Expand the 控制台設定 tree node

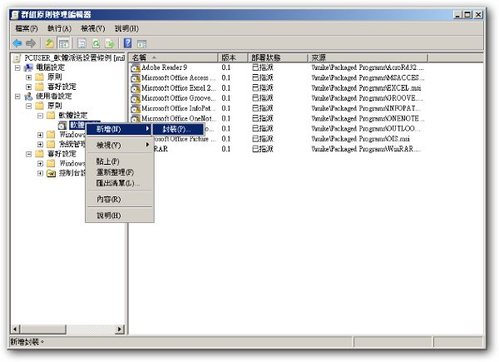pos(40,173)
